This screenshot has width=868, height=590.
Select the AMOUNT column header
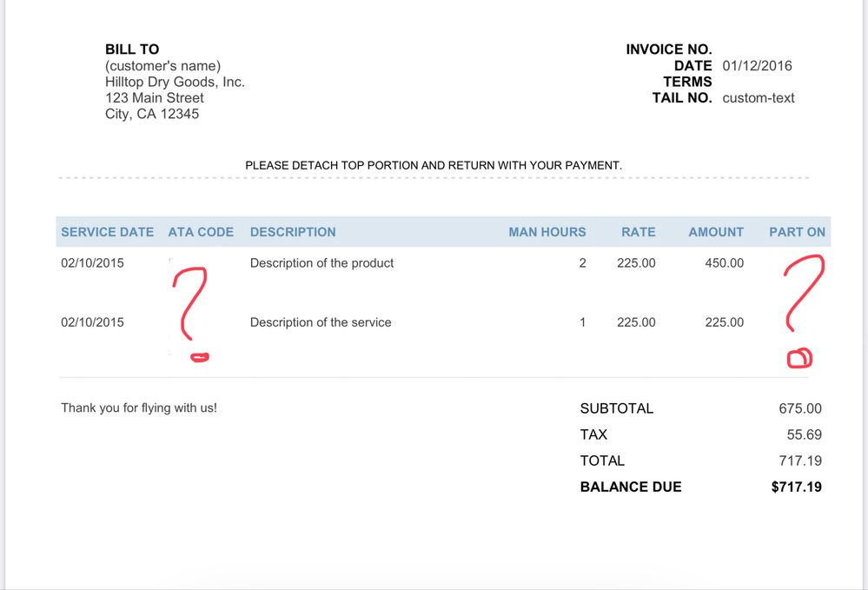coord(716,232)
